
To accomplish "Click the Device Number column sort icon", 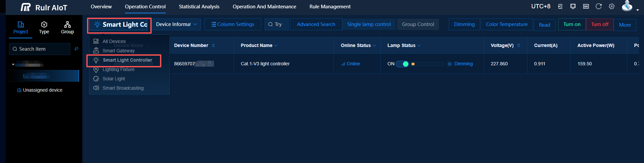I will coord(213,45).
